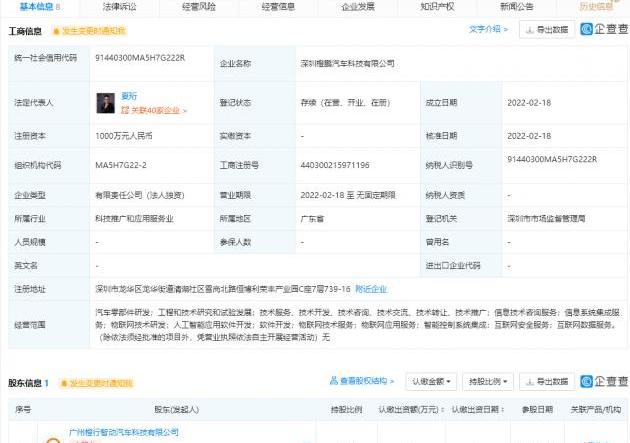Click the industry value 科技推广和应用服务业
Viewport: 630px width, 443px height.
(134, 218)
